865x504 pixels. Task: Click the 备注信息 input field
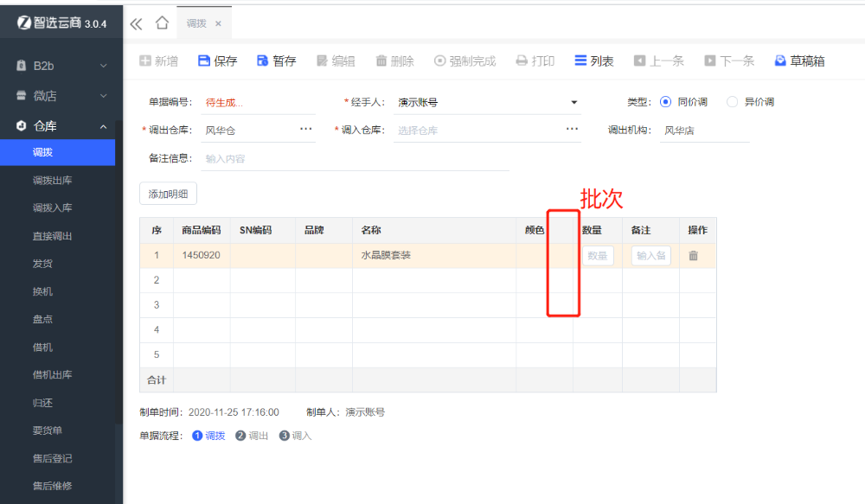pos(355,159)
